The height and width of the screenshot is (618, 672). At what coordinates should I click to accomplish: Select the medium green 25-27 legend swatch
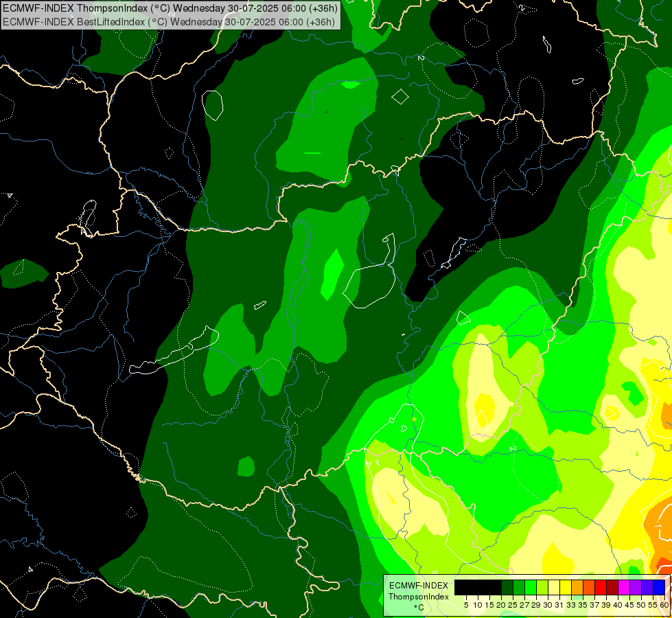(519, 587)
